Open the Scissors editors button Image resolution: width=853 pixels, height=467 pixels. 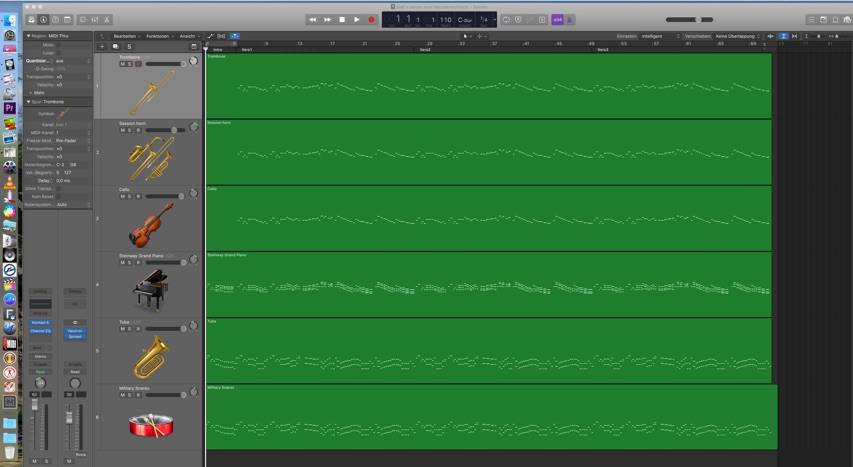click(107, 20)
